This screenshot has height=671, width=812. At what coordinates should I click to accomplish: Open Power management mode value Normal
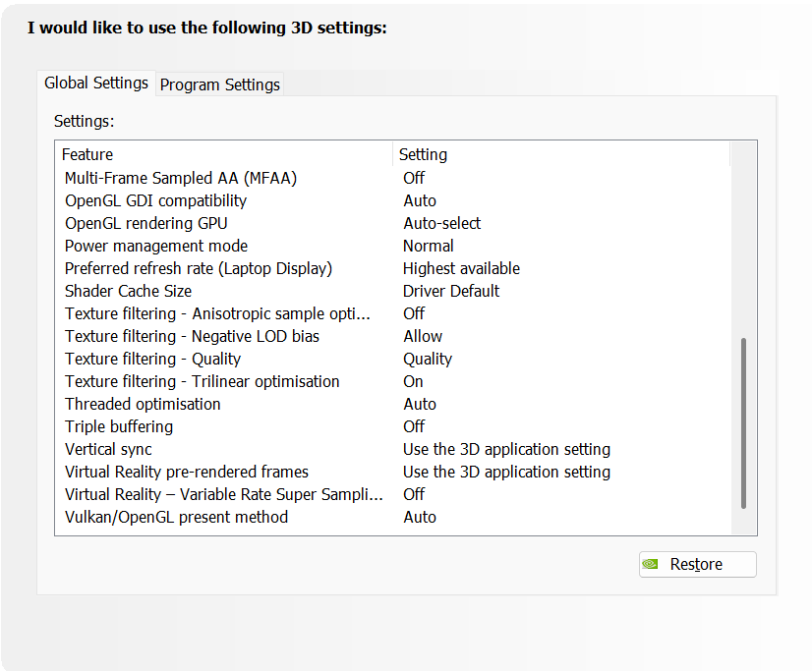tap(429, 246)
